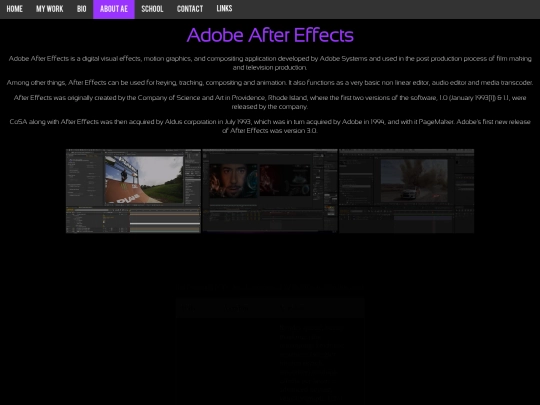The width and height of the screenshot is (540, 405).
Task: Click the paragraph starting 'Among other things'
Action: coord(270,83)
